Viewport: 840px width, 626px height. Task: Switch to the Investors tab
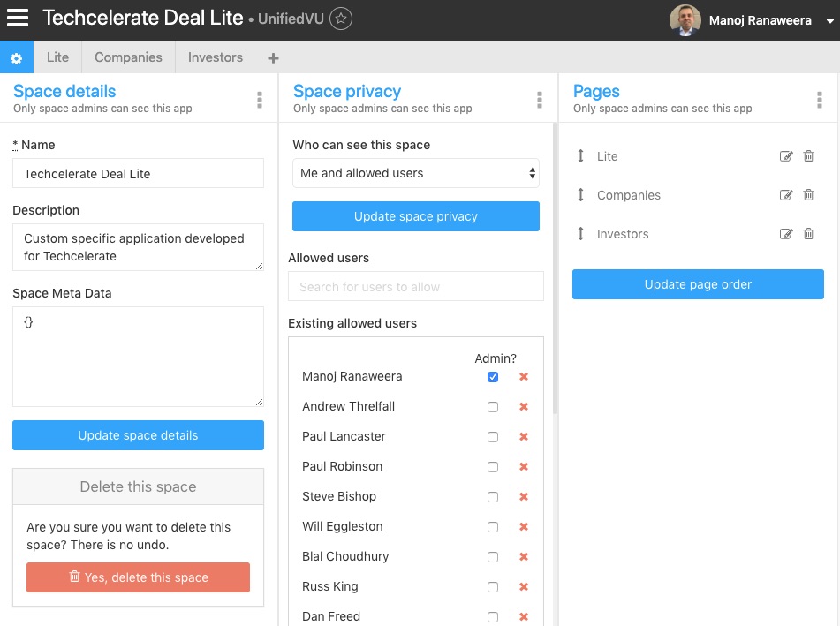coord(215,57)
